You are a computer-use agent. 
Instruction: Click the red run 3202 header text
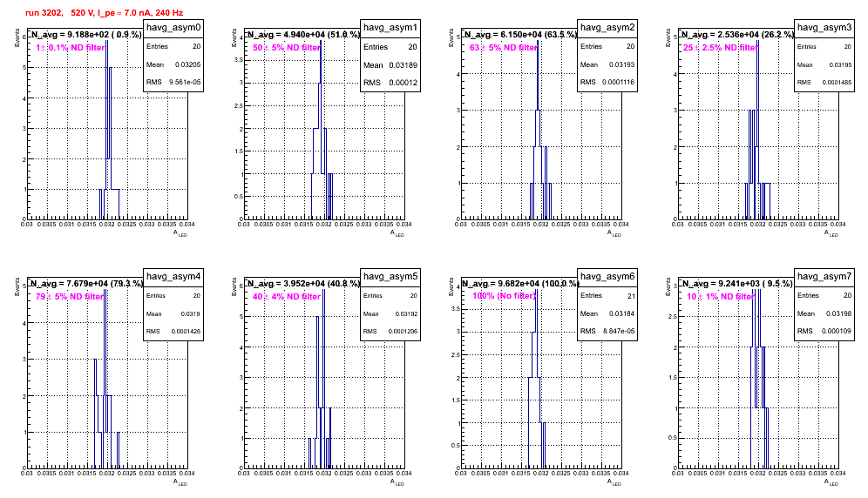(104, 13)
